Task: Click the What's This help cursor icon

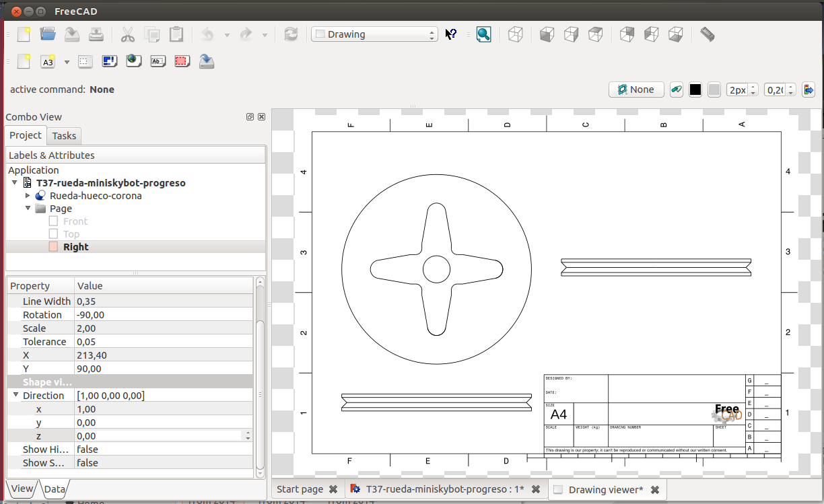Action: pyautogui.click(x=451, y=34)
